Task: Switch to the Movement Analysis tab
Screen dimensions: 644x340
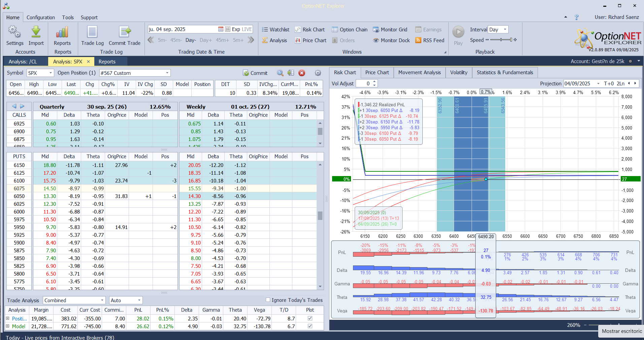Action: (420, 73)
